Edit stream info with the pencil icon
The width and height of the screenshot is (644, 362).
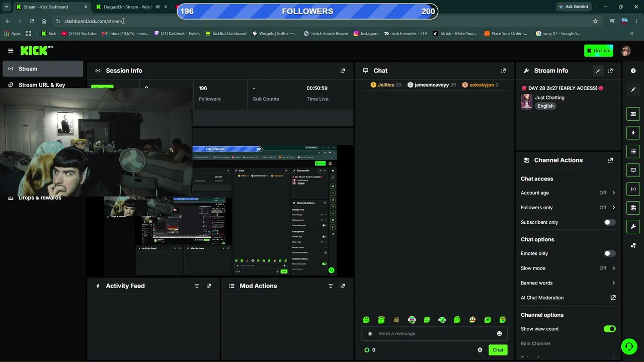point(598,71)
